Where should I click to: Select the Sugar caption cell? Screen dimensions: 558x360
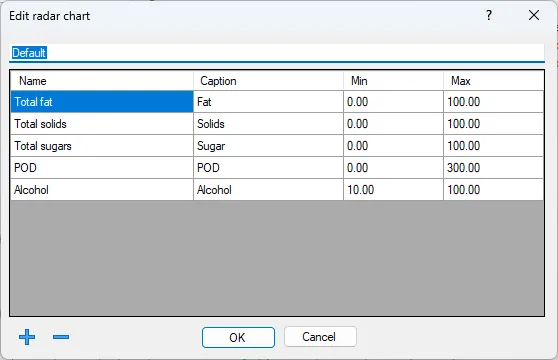click(269, 146)
